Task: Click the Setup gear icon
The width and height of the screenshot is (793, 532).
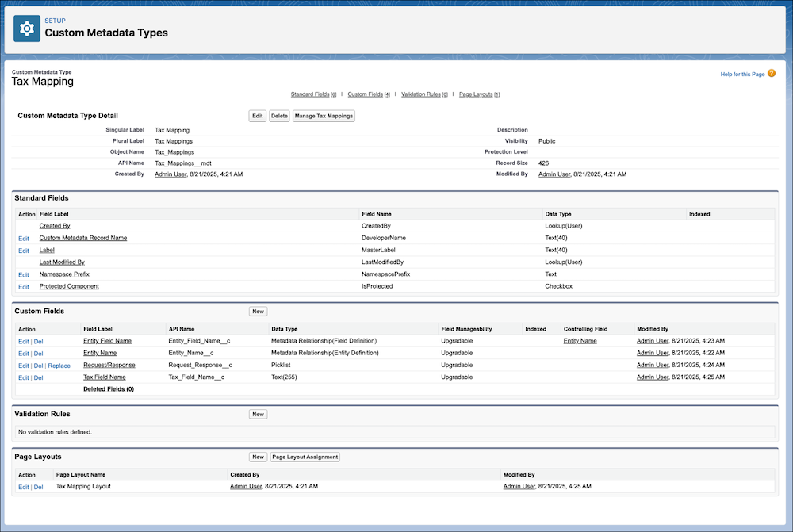Action: point(27,29)
